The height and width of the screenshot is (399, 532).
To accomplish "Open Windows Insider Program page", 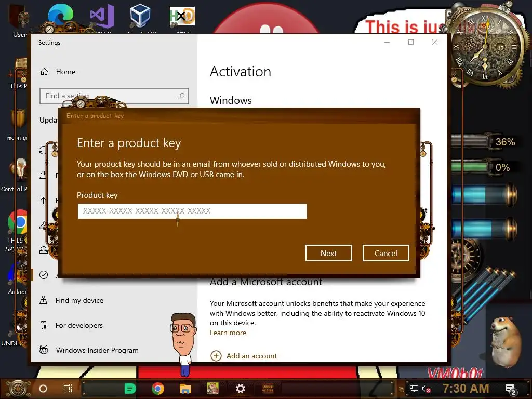I will [97, 350].
